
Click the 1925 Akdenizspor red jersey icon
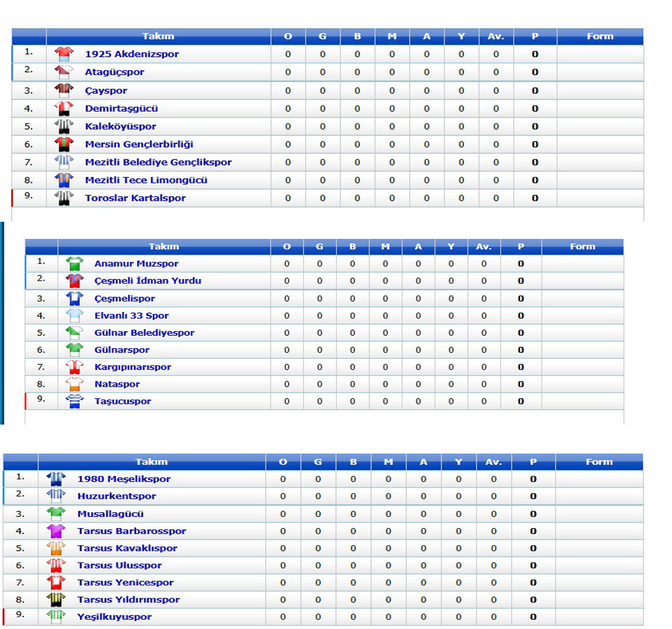(64, 54)
